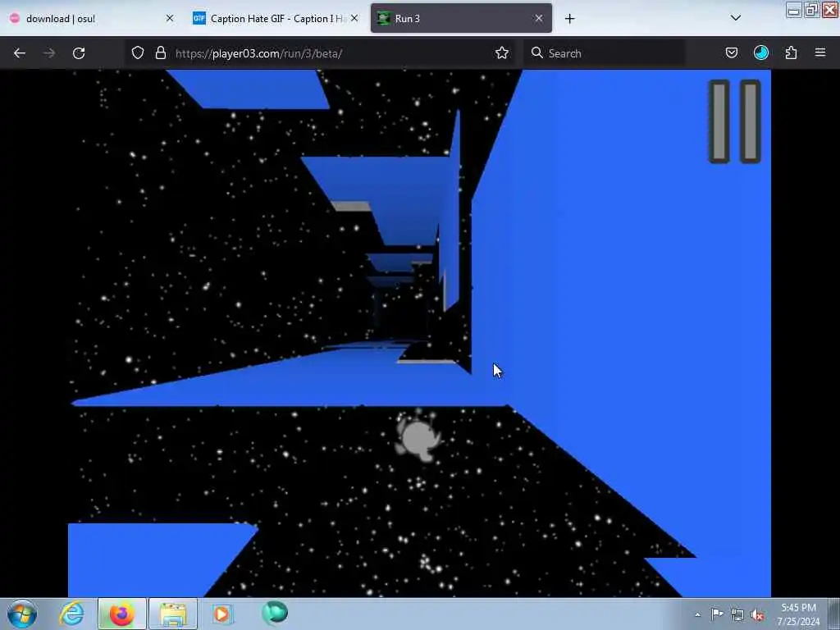Restore down the Firefox window

click(x=811, y=10)
